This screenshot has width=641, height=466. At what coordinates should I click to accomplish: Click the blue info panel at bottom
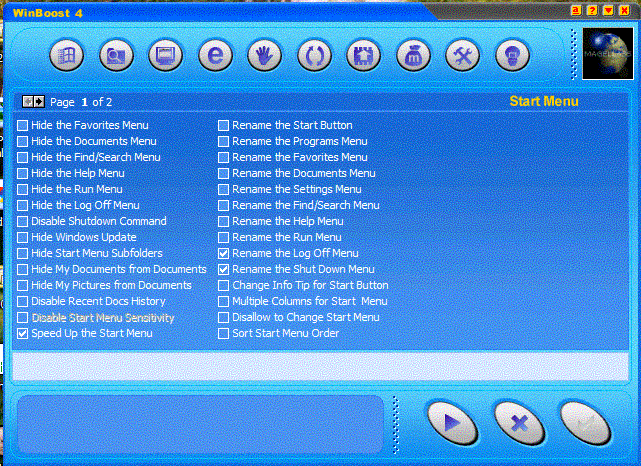[200, 424]
